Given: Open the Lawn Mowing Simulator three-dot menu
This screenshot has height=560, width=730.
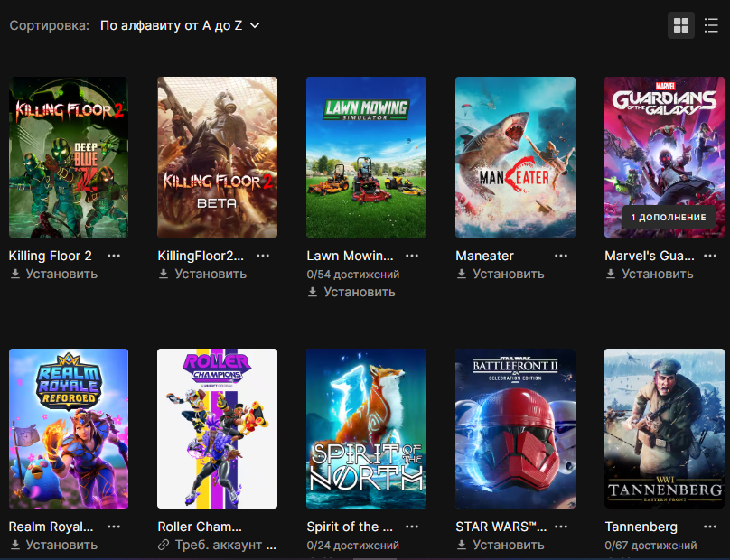Looking at the screenshot, I should (x=412, y=256).
